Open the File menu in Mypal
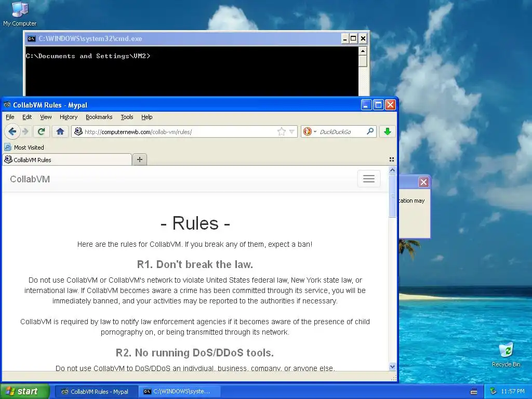Viewport: 532px width, 399px height. tap(10, 117)
